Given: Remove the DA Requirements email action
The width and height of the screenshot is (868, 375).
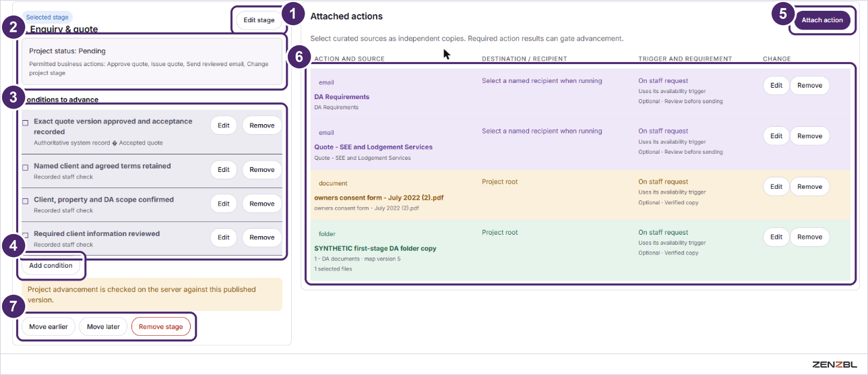Looking at the screenshot, I should 810,86.
